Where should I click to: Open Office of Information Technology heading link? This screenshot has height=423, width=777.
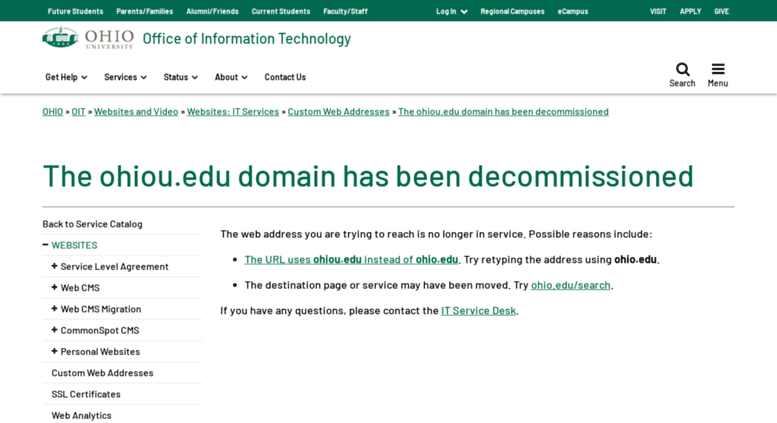(247, 38)
